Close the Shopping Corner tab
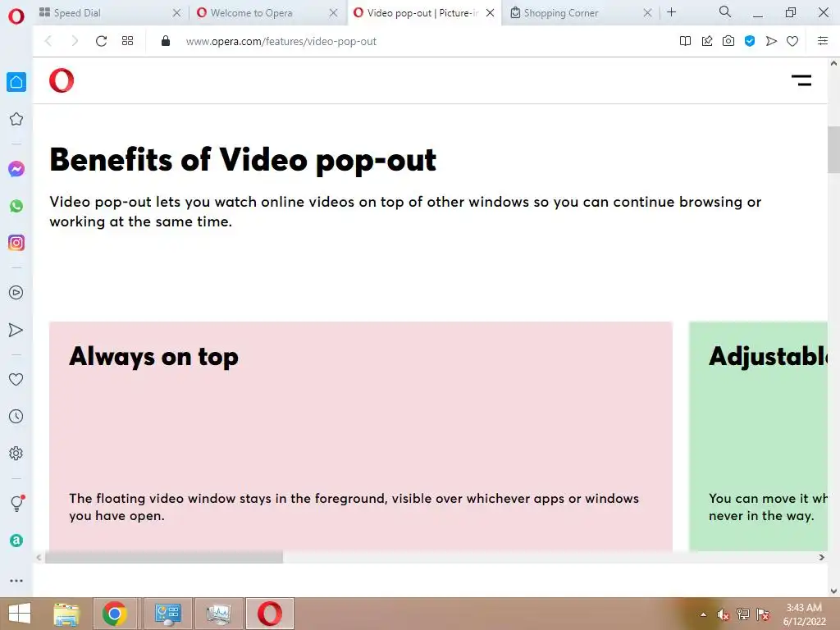This screenshot has height=630, width=840. [647, 13]
